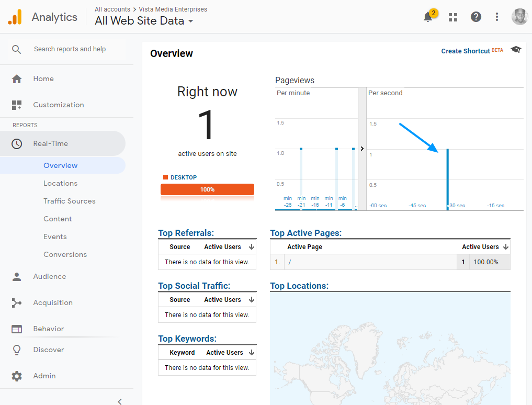
Task: Click the graduation cap education icon
Action: pos(516,50)
